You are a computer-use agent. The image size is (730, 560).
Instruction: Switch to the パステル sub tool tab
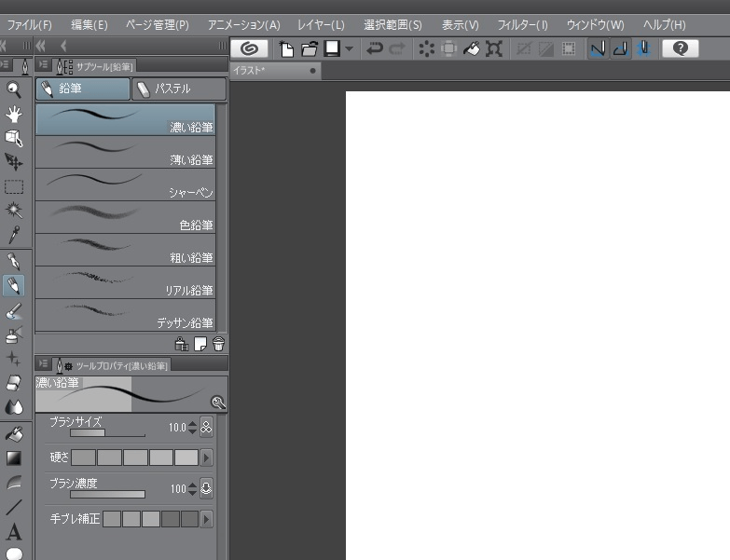point(178,89)
